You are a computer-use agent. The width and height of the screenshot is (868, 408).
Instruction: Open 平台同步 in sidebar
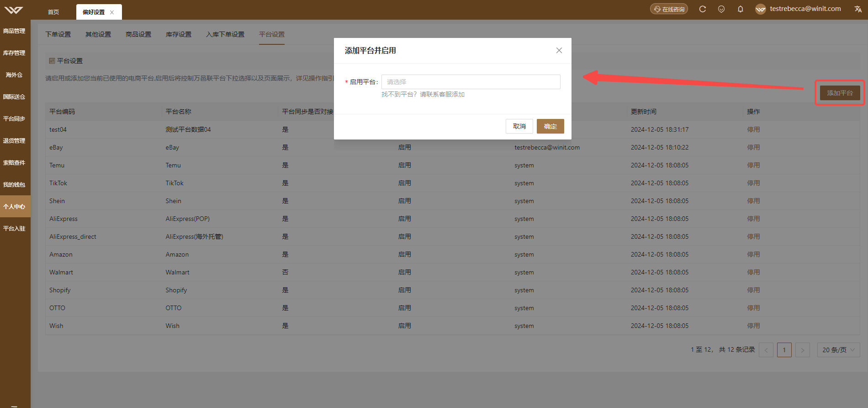pyautogui.click(x=15, y=119)
